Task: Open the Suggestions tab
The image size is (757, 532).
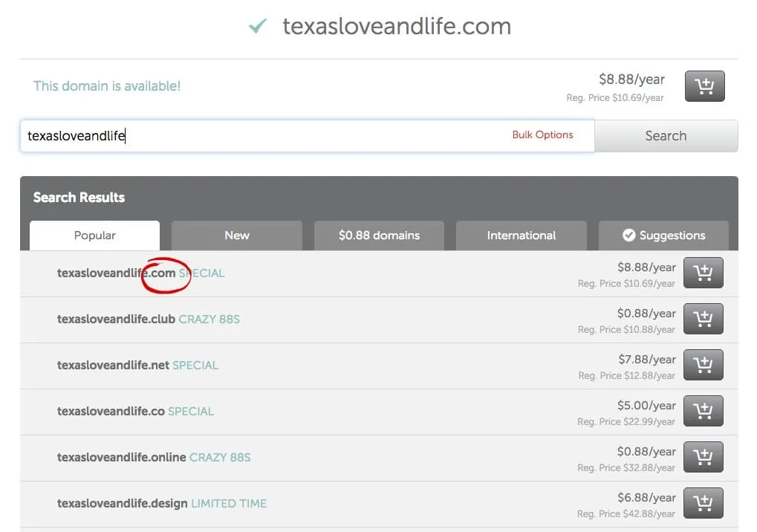Action: (663, 236)
